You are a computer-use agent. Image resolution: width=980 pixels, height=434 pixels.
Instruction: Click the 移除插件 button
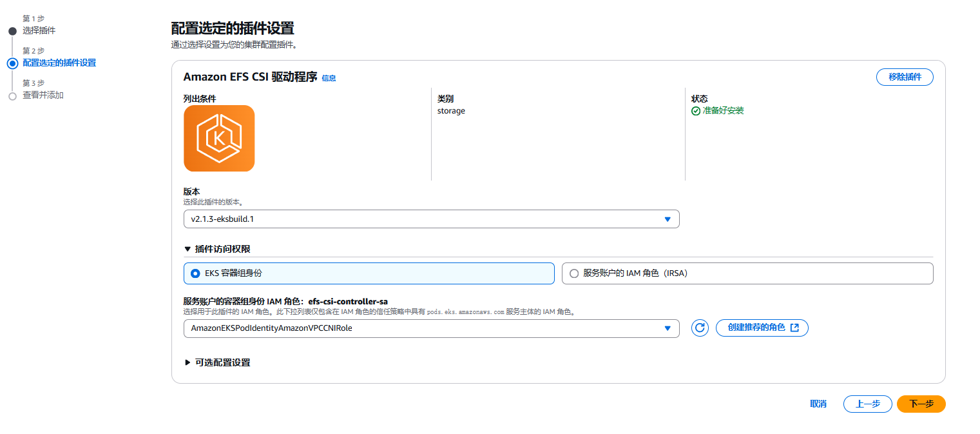(905, 77)
